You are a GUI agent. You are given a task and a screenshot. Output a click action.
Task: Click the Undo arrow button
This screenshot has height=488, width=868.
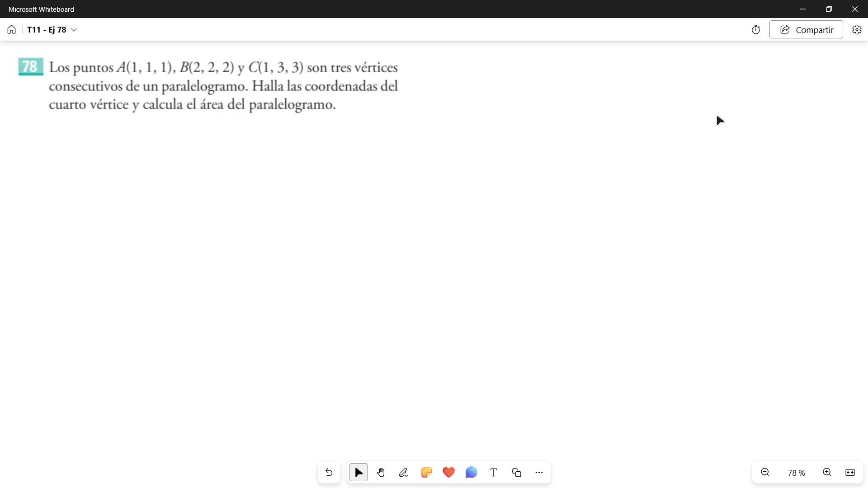click(x=329, y=473)
